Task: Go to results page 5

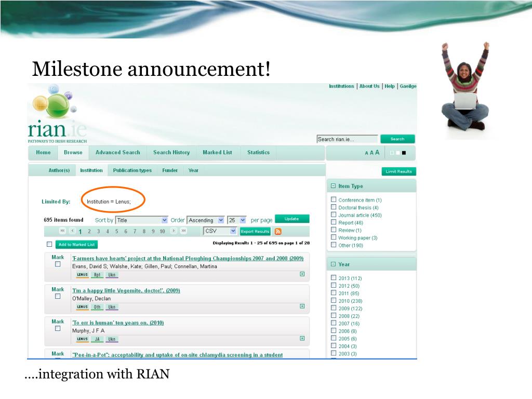Action: 116,231
